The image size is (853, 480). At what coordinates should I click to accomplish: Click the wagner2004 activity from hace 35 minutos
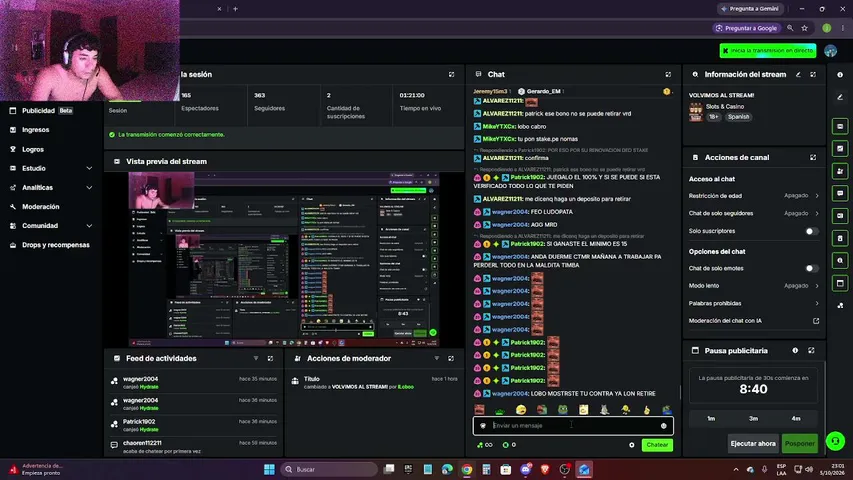coord(194,383)
